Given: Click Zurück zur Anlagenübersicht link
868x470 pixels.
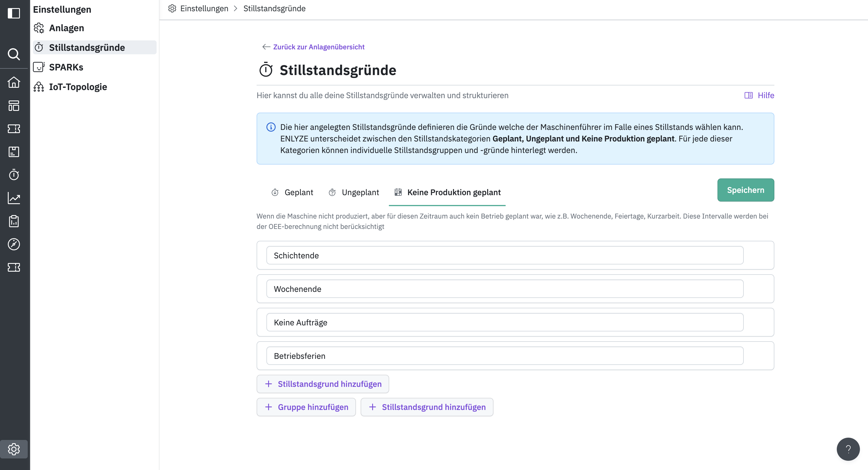Looking at the screenshot, I should (x=318, y=47).
